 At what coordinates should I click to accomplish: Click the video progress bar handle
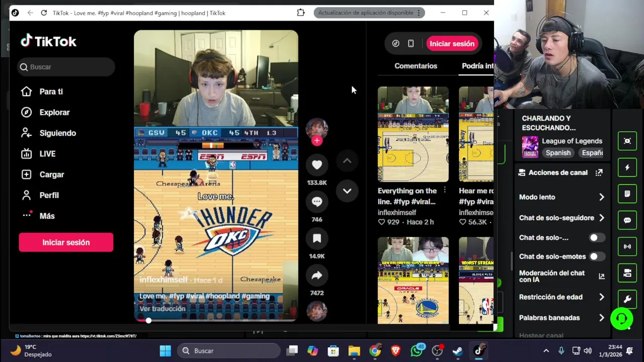(x=148, y=320)
